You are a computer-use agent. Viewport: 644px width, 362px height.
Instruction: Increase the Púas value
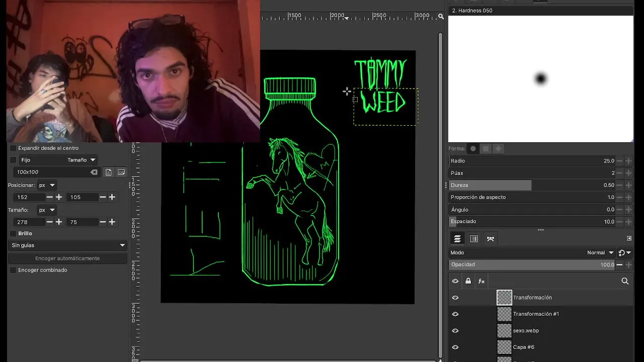628,173
